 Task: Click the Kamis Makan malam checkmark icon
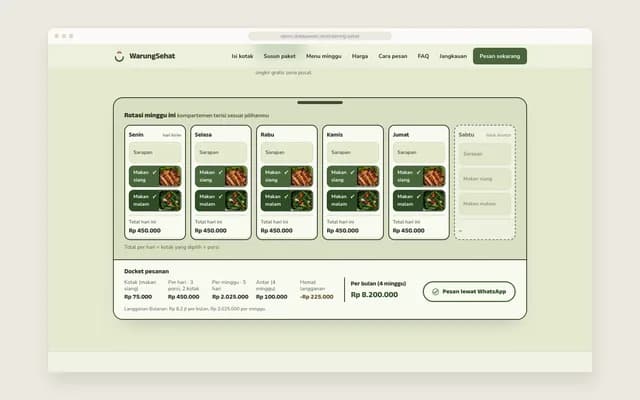352,196
